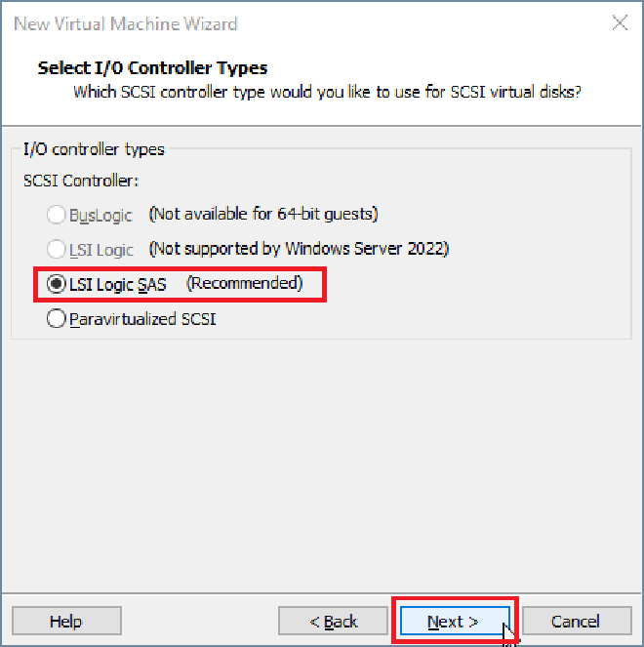This screenshot has width=644, height=647.
Task: Cancel the New Virtual Machine Wizard
Action: pyautogui.click(x=575, y=621)
